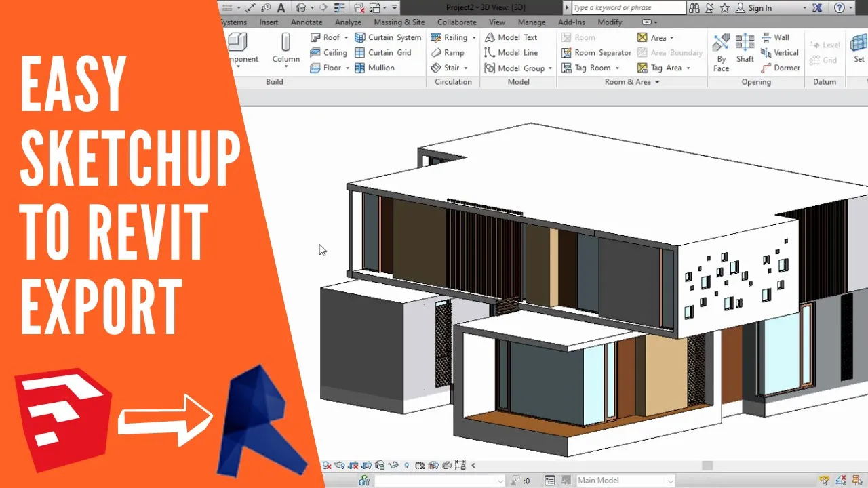Select the Ceiling tool

point(328,52)
